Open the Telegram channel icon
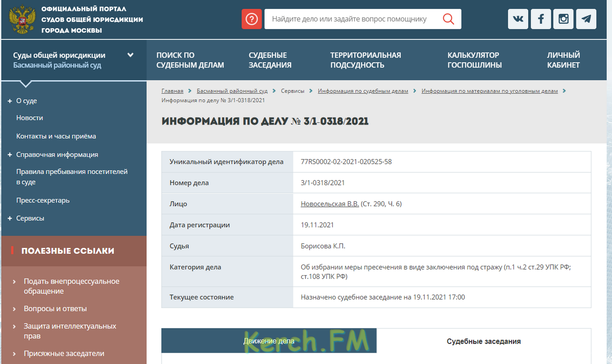 pyautogui.click(x=586, y=19)
